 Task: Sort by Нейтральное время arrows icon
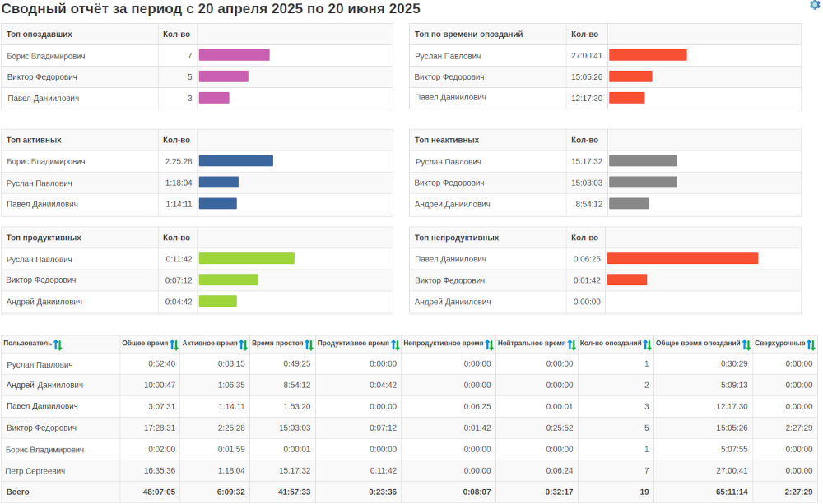click(571, 344)
